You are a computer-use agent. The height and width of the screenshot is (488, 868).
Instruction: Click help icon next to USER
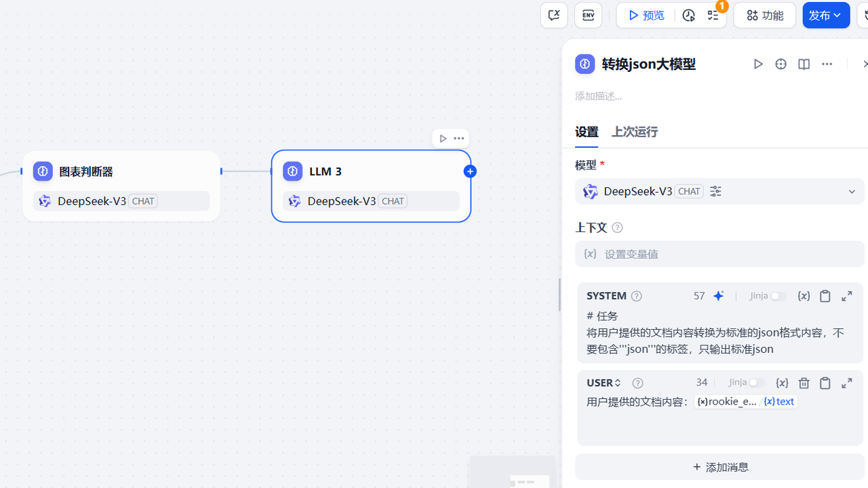coord(637,383)
